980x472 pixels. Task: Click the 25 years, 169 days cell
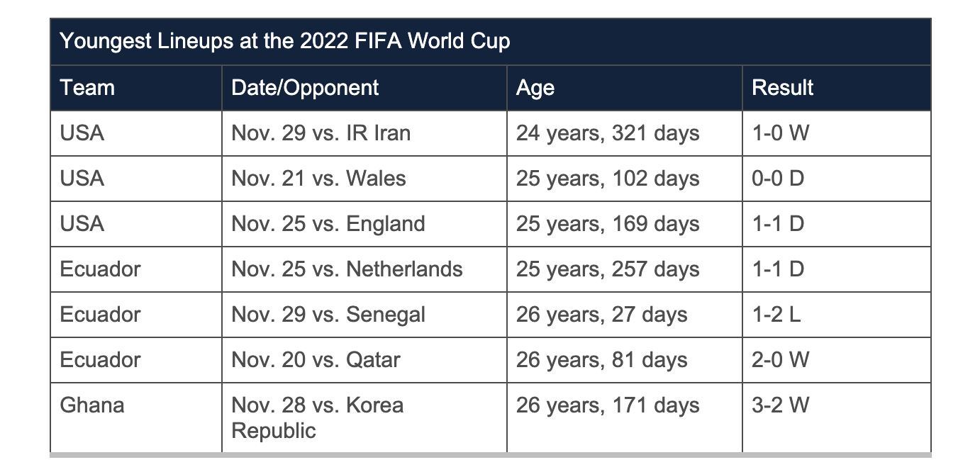[x=625, y=224]
